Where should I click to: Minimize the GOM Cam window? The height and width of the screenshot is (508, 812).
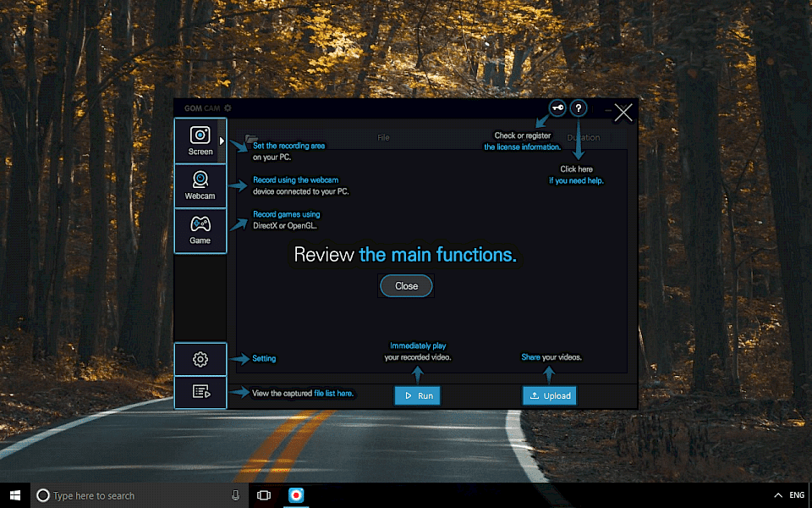click(608, 110)
